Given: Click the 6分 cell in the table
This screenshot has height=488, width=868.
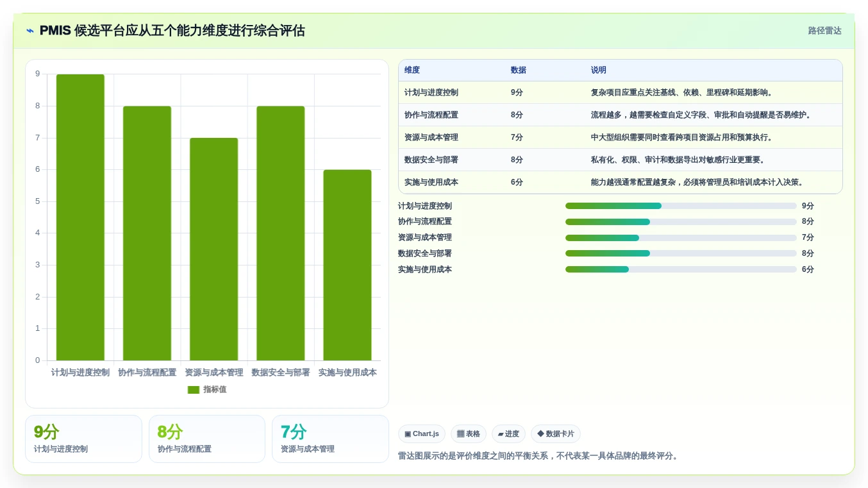Looking at the screenshot, I should click(x=517, y=182).
